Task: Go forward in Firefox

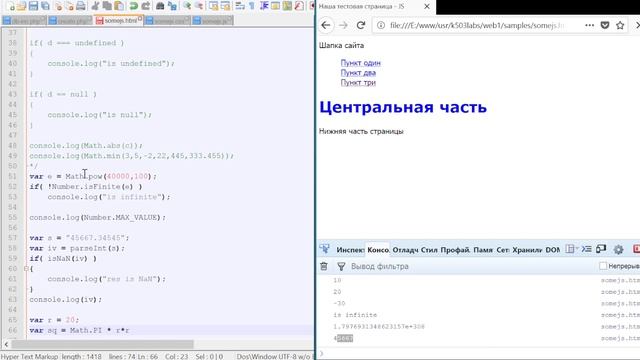Action: point(343,25)
